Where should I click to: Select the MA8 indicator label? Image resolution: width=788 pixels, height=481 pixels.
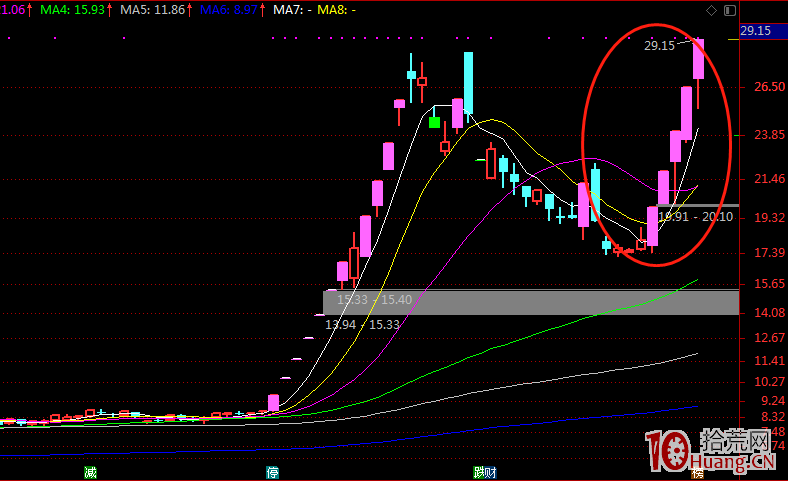pos(336,10)
